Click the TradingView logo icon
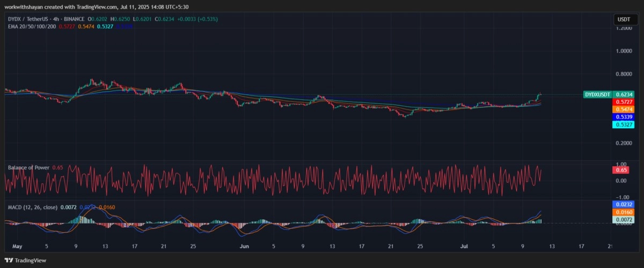The image size is (644, 268). pyautogui.click(x=9, y=260)
